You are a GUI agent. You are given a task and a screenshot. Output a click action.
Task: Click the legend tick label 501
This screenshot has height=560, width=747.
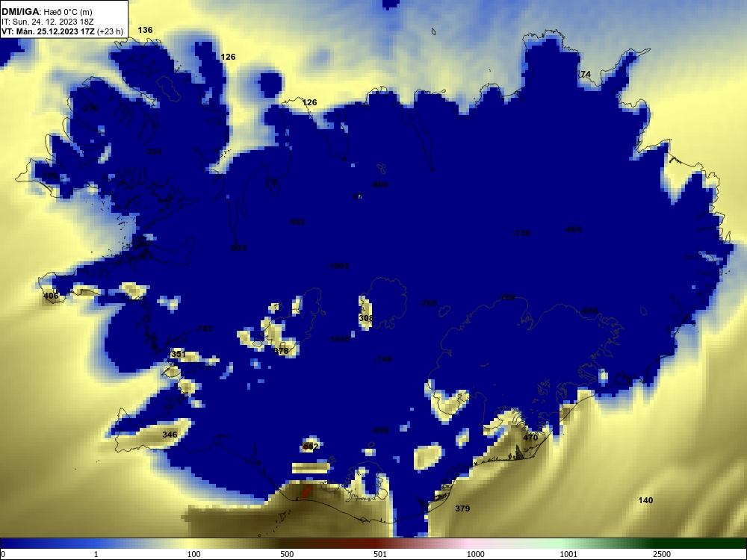(380, 554)
